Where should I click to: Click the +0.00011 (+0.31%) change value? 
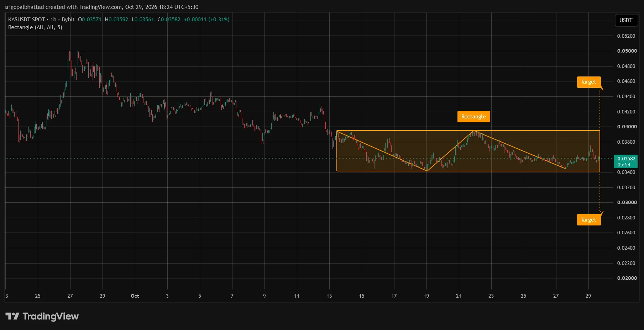[x=206, y=20]
